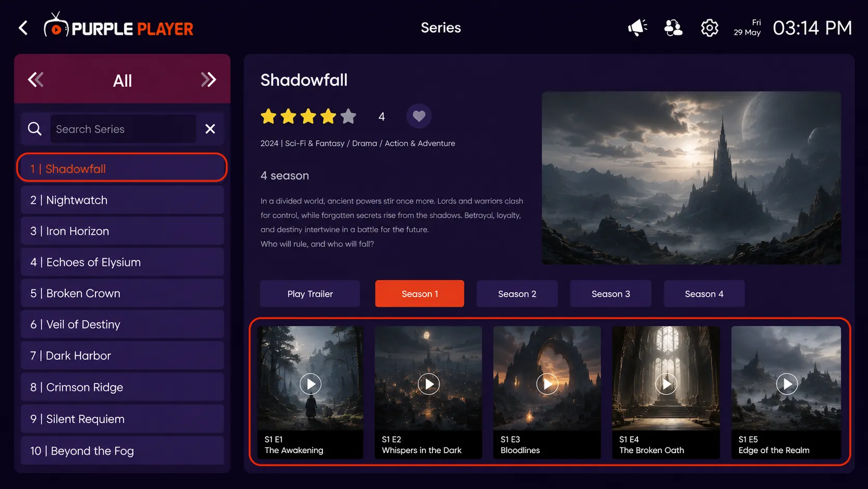
Task: Click the 03:14 PM clock
Action: [812, 28]
